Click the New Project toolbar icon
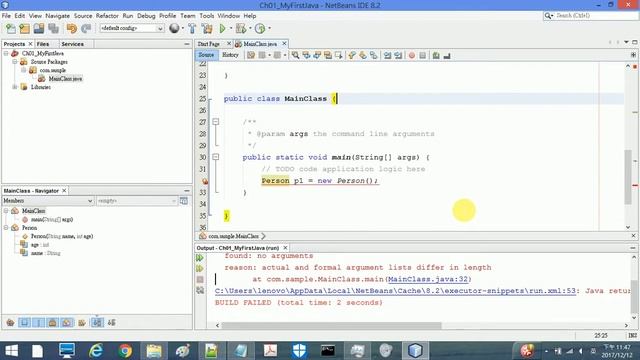Viewport: 640px width, 360px height. coord(24,29)
